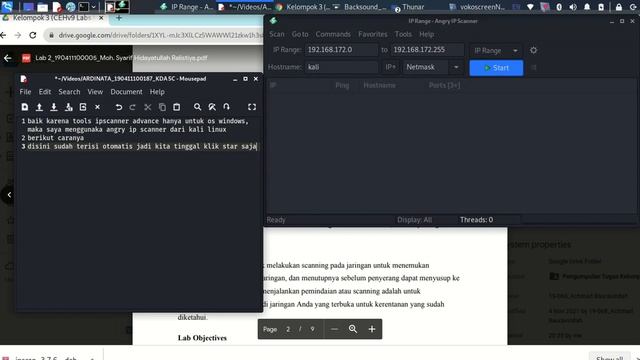Open Tools menu in Angry IP Scanner
Screen dimensions: 640x360
[x=403, y=34]
